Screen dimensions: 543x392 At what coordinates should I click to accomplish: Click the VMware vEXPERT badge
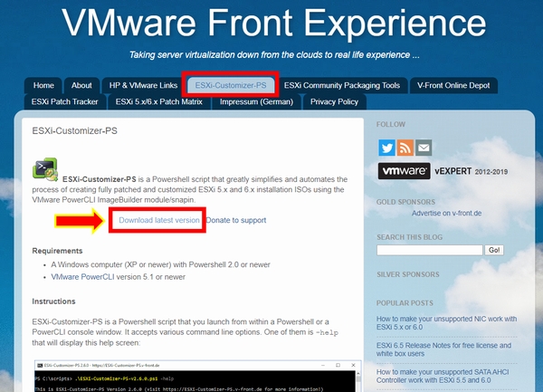pyautogui.click(x=443, y=171)
